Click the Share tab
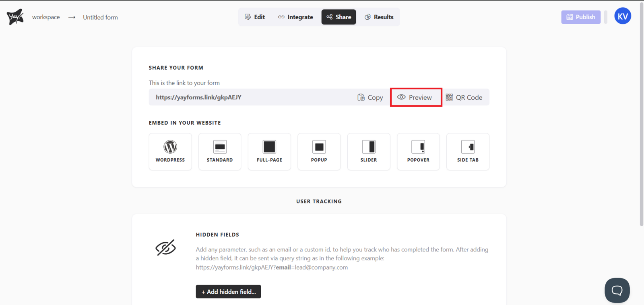The width and height of the screenshot is (644, 305). [339, 17]
